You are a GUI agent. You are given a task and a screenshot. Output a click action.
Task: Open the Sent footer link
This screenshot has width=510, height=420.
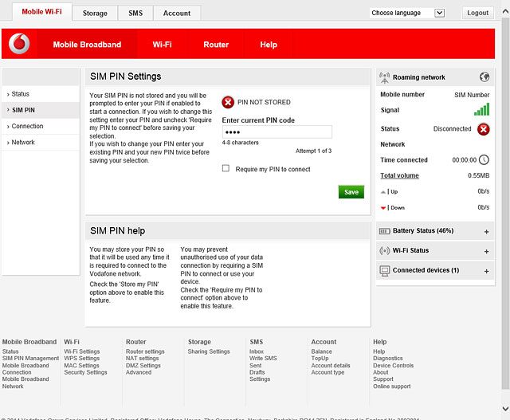pos(255,365)
